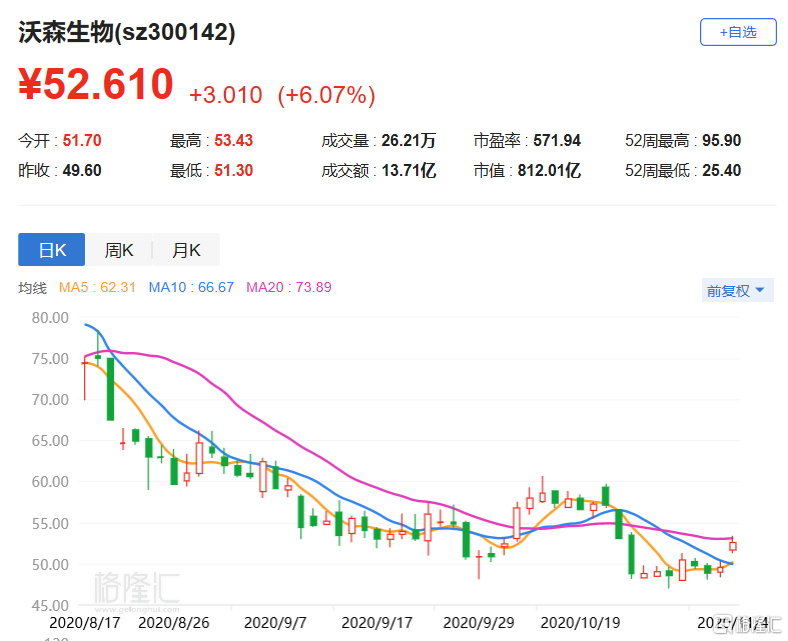Switch to 日K daily chart tab
Image resolution: width=788 pixels, height=641 pixels.
point(51,249)
